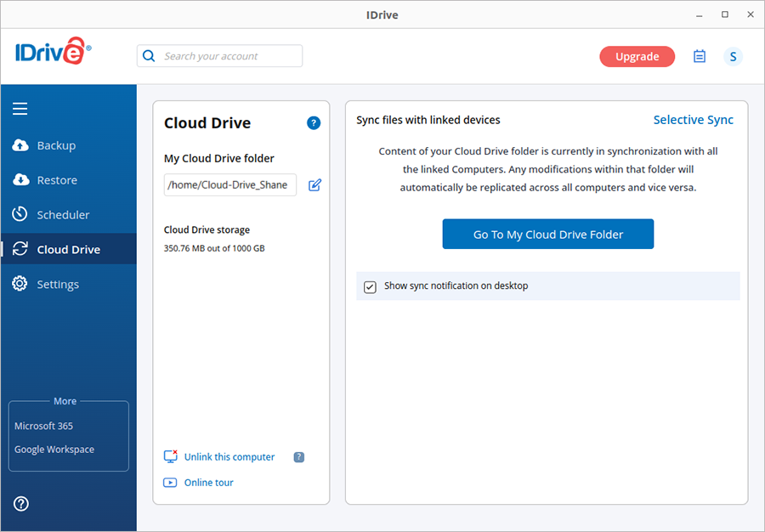This screenshot has height=532, width=765.
Task: Uncheck Show sync notification on desktop
Action: click(370, 286)
